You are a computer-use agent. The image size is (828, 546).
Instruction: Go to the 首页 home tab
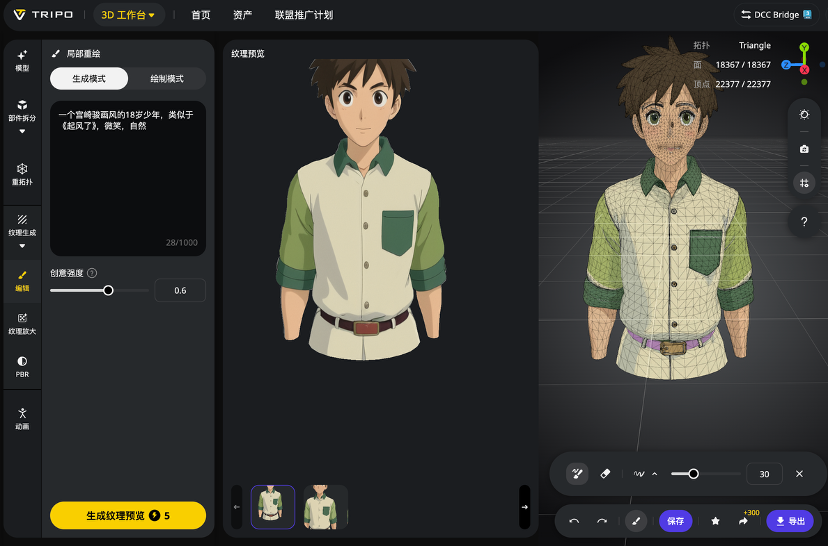point(201,15)
